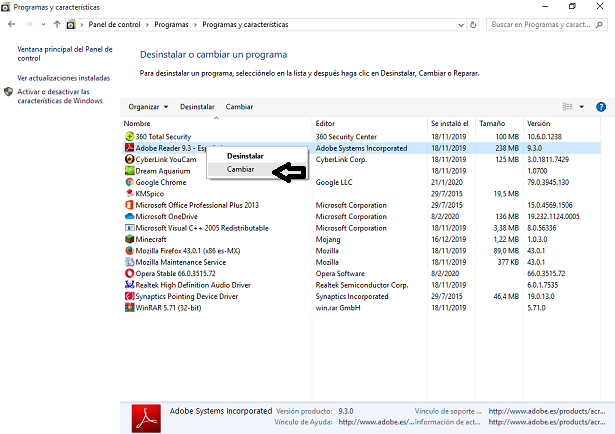
Task: Select the Google Chrome row name
Action: (x=161, y=182)
